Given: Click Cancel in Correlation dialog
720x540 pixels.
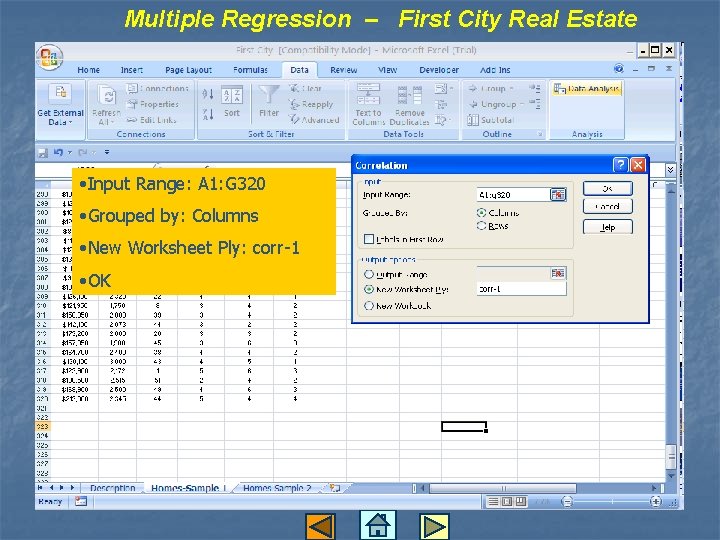Looking at the screenshot, I should pos(608,206).
